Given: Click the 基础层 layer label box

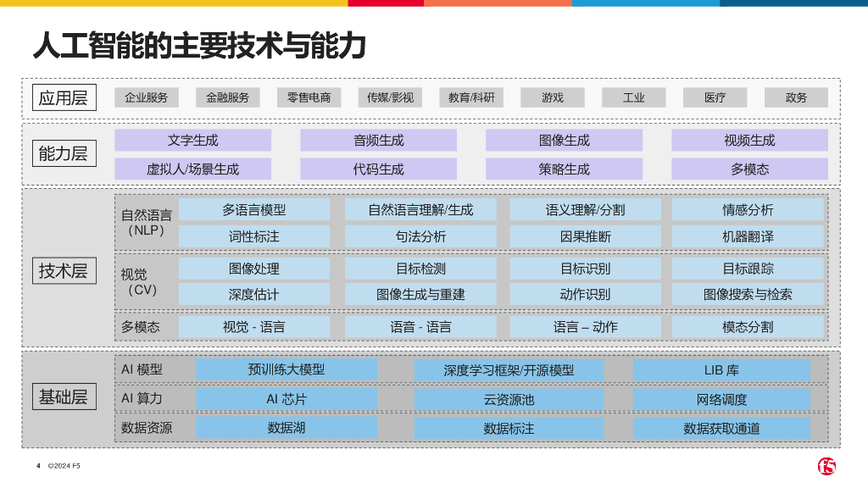Looking at the screenshot, I should (64, 396).
